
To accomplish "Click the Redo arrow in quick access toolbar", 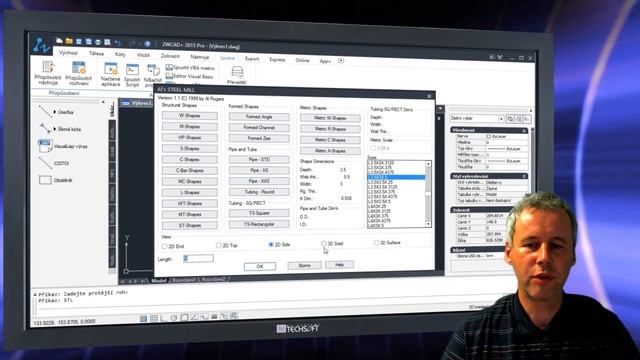I will (x=132, y=43).
